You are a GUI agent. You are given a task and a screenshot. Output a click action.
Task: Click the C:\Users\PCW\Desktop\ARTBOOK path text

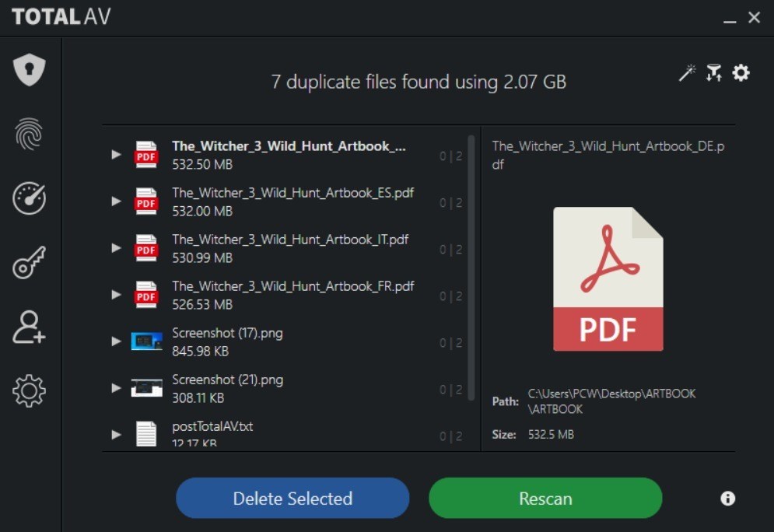point(611,401)
